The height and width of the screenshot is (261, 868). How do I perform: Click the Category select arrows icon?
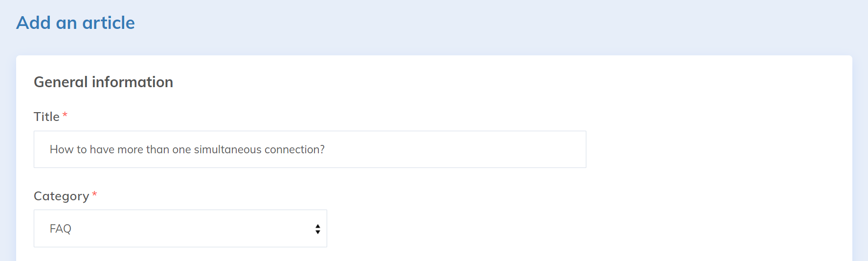(318, 229)
